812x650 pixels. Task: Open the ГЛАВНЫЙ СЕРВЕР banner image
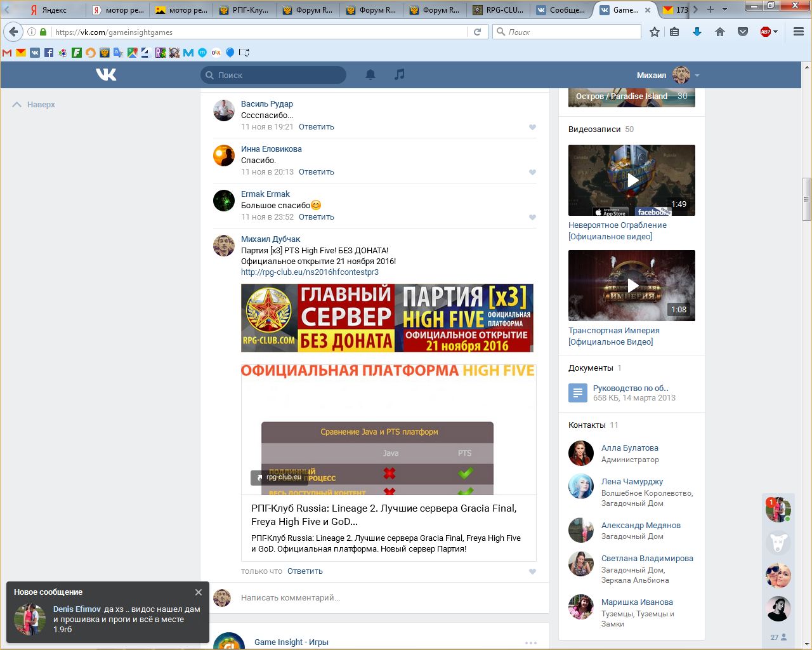click(x=387, y=318)
